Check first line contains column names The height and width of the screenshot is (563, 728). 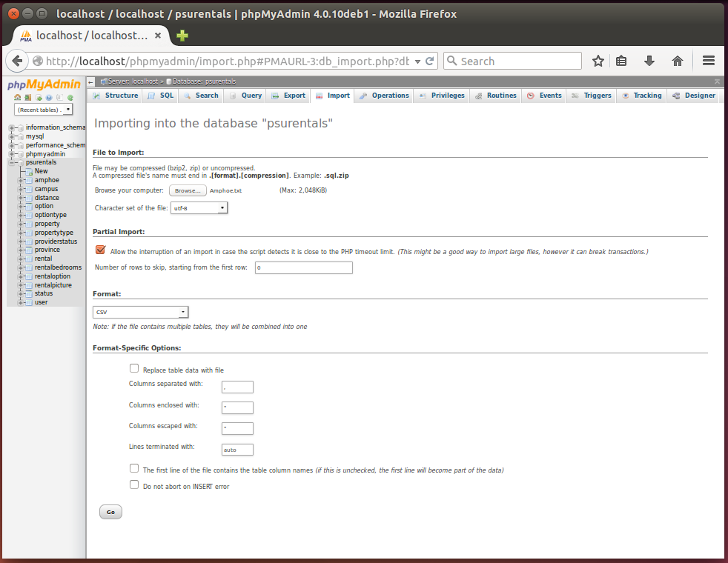point(134,468)
